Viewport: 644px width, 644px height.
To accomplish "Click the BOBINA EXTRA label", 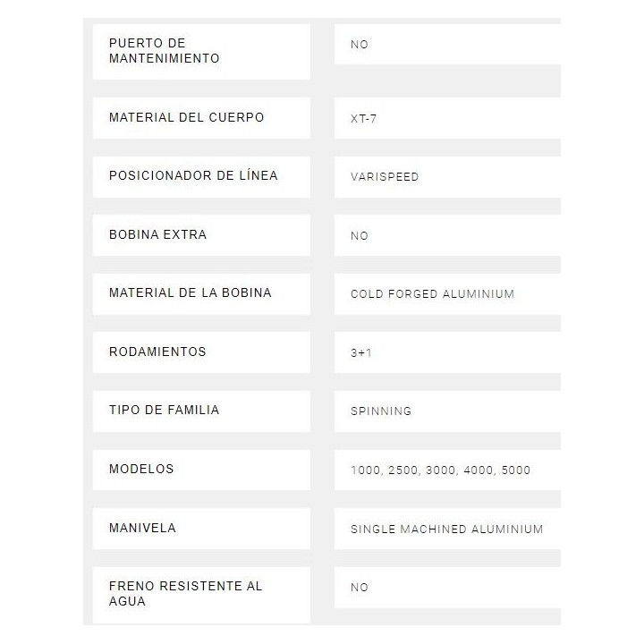I will coord(157,234).
